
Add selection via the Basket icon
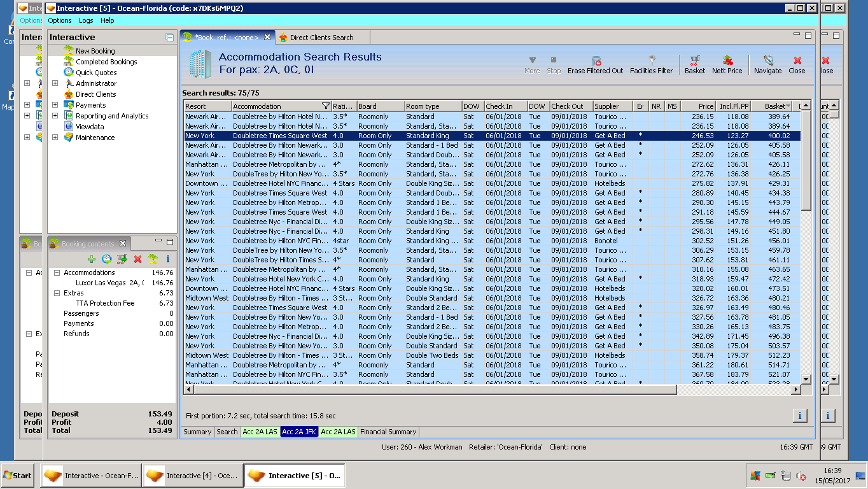(695, 61)
